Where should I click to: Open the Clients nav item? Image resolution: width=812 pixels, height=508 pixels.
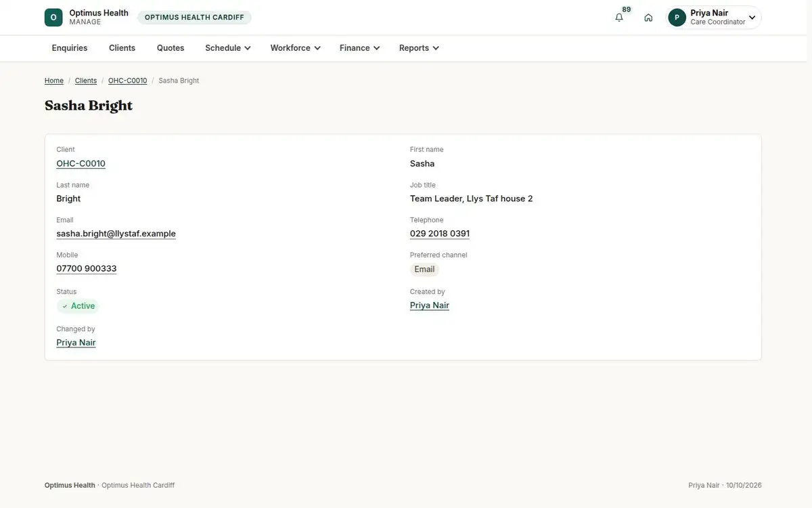(122, 48)
